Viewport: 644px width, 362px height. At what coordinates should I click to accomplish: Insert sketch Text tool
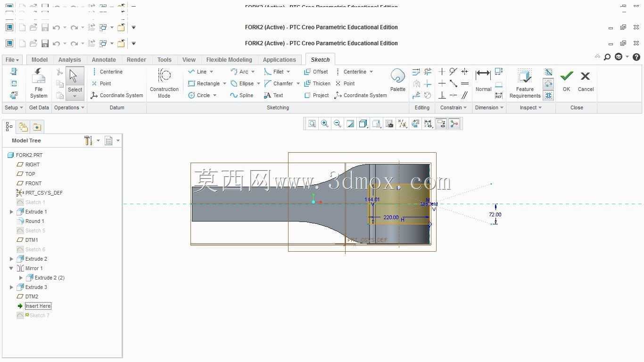click(273, 95)
